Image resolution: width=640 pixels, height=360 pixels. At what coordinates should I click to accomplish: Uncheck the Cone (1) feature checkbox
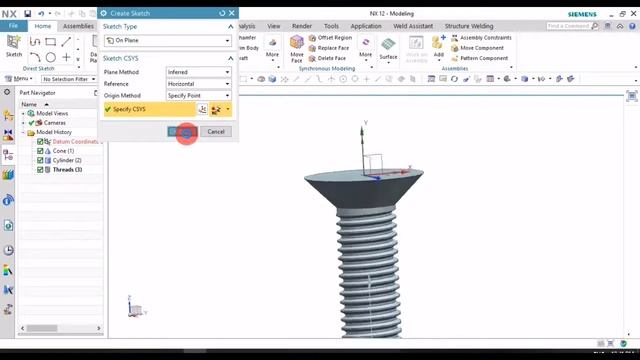pos(40,151)
